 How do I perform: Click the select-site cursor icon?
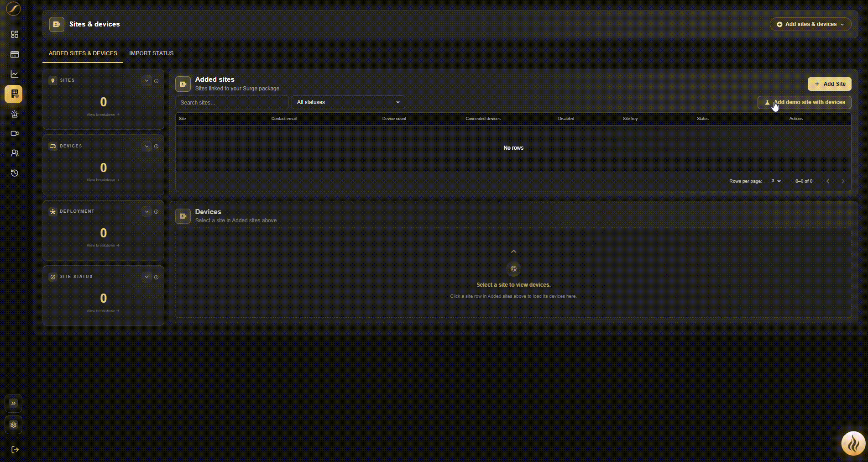click(x=513, y=269)
